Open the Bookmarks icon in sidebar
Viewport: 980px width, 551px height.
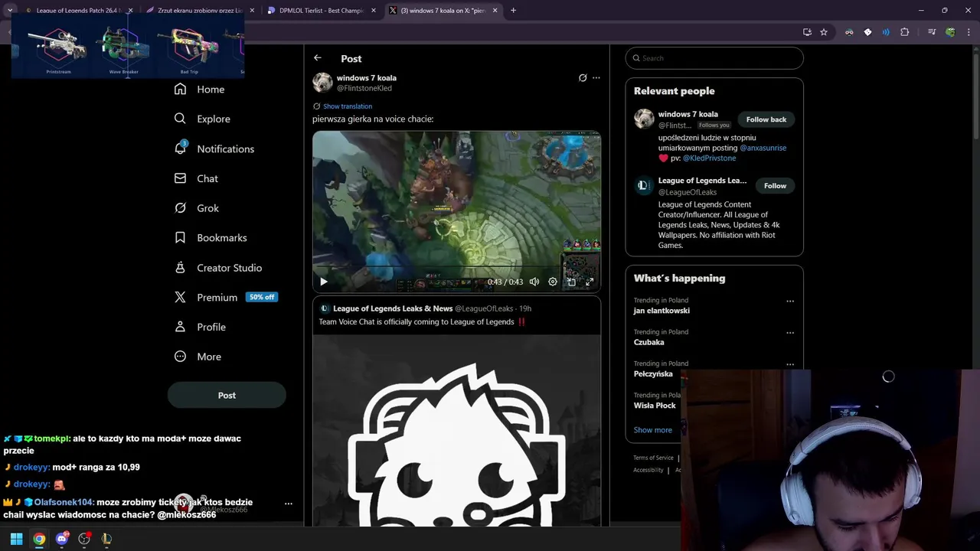click(180, 238)
